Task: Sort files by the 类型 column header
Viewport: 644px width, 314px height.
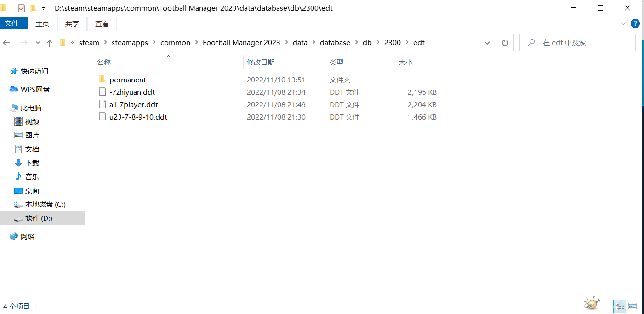Action: 336,62
